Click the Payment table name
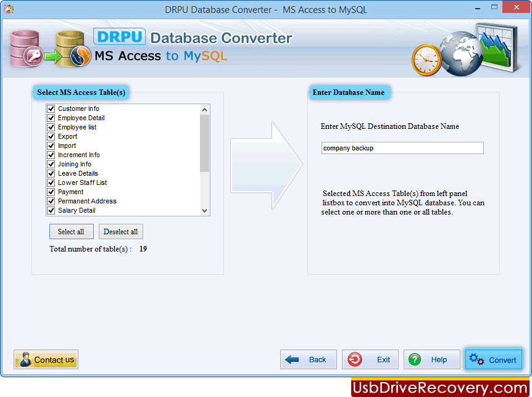The height and width of the screenshot is (397, 532). (70, 192)
